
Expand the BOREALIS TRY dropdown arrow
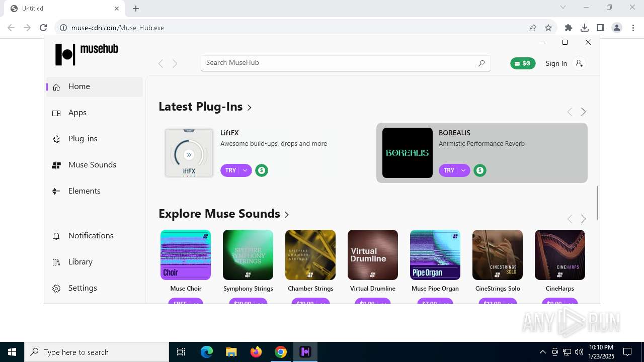pos(463,170)
